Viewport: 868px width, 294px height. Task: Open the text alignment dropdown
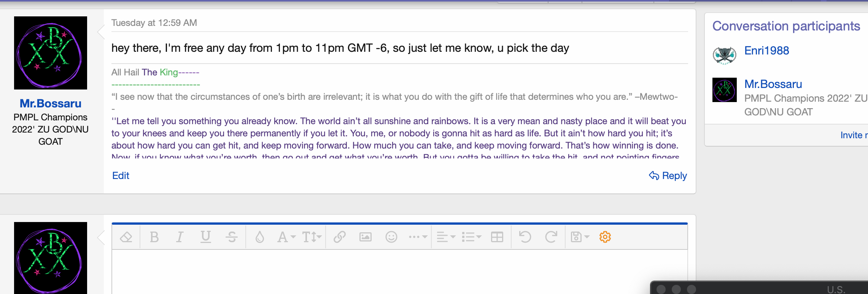pyautogui.click(x=446, y=237)
